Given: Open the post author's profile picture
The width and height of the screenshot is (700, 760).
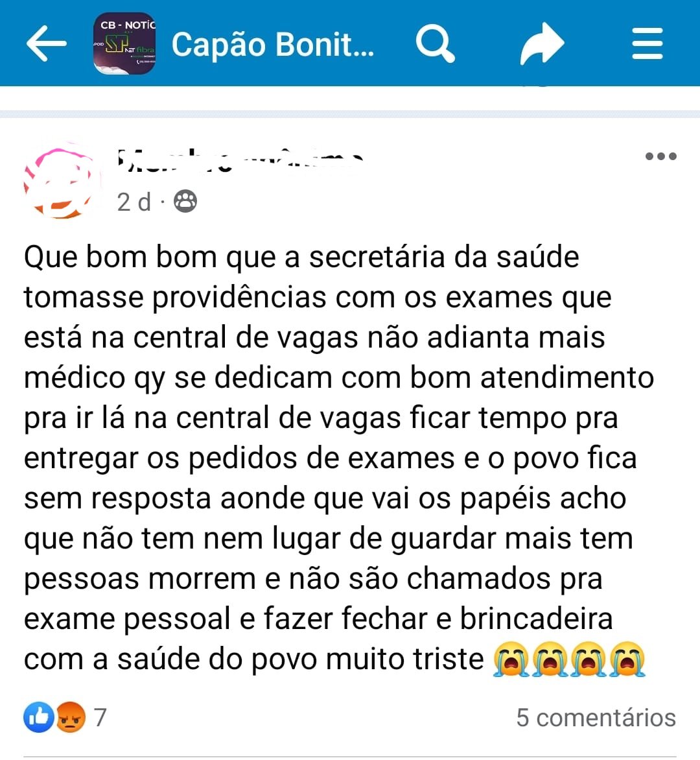Looking at the screenshot, I should (x=60, y=182).
